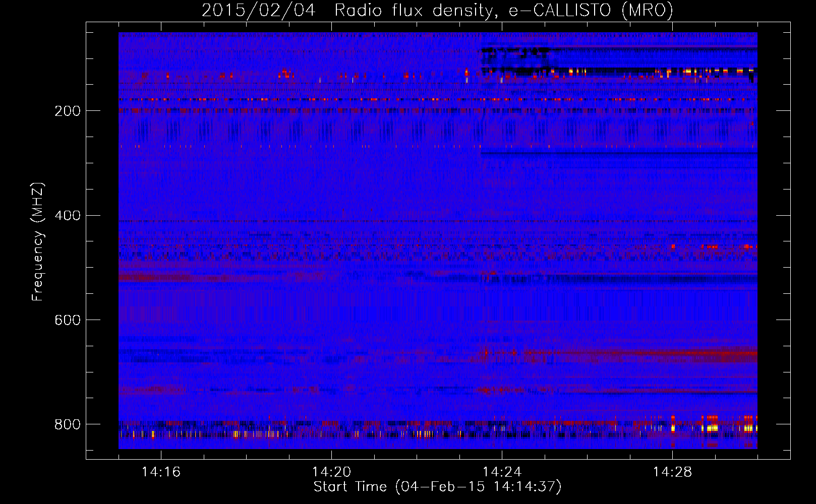Select the "14:28" time tick label

click(x=672, y=472)
